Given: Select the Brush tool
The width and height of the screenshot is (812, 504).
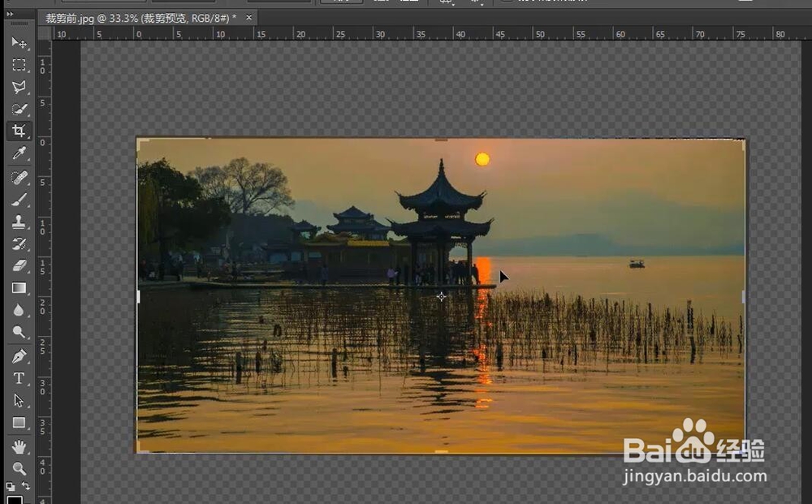Looking at the screenshot, I should pyautogui.click(x=19, y=200).
